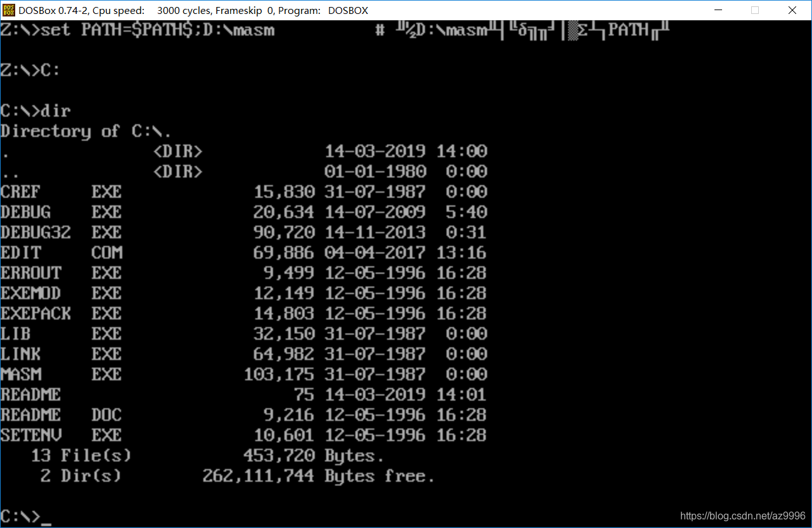Click the size value 32,150
This screenshot has height=528, width=812.
[284, 334]
